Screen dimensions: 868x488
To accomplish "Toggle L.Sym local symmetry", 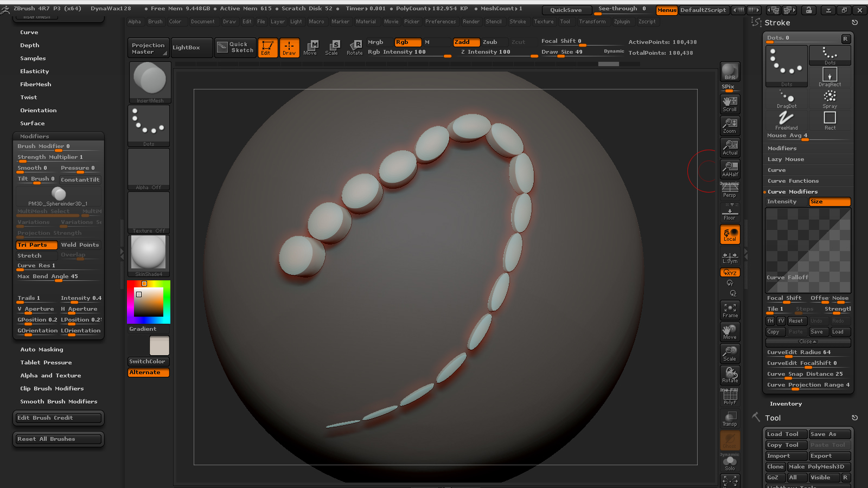I will tap(730, 256).
